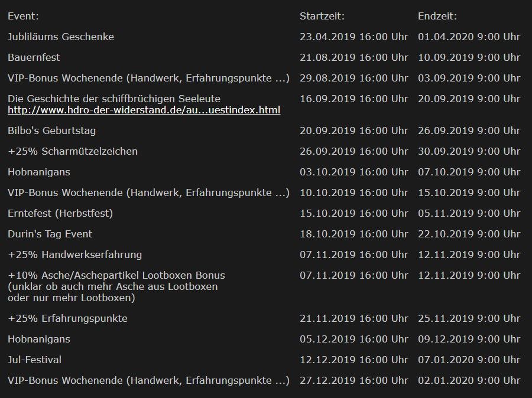Select "Erntefest (Herbstfest)" in the event list
Image resolution: width=532 pixels, height=398 pixels.
point(60,213)
